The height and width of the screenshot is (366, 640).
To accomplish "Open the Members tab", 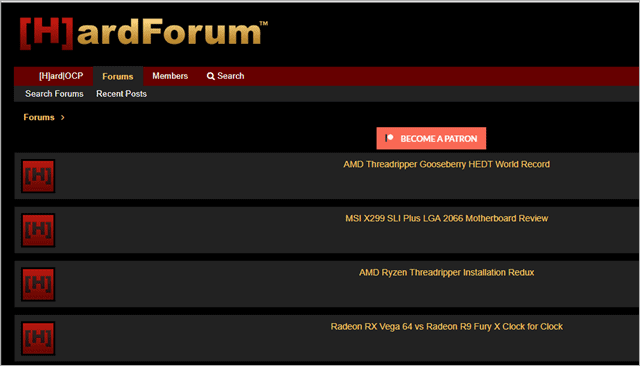I will pos(170,76).
